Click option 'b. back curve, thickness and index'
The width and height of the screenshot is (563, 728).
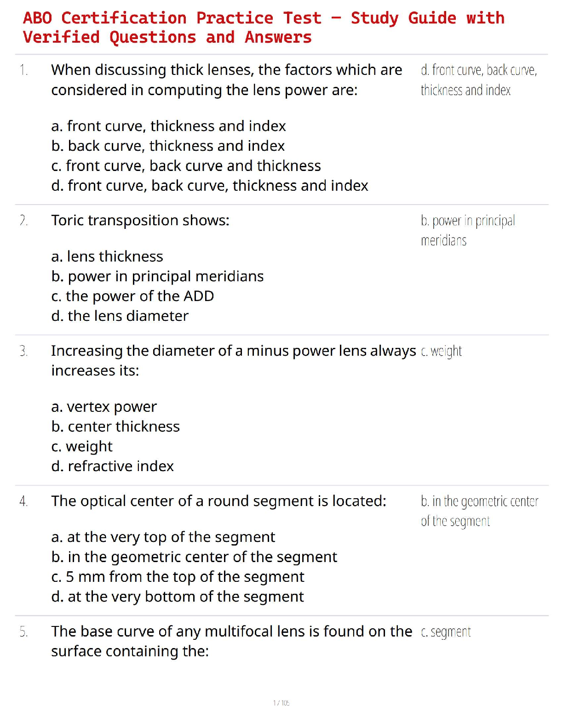point(168,146)
